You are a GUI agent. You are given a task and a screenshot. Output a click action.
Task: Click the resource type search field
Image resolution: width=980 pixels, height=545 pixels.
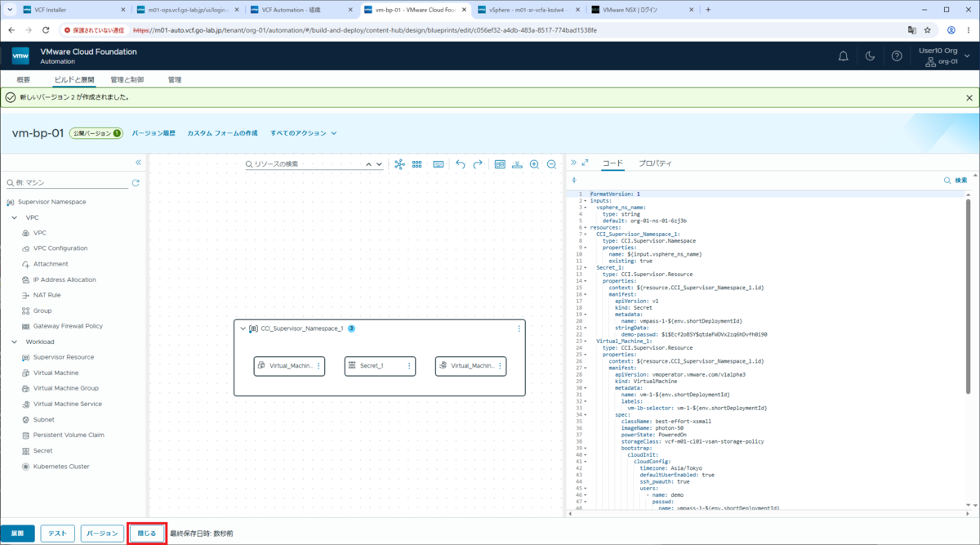point(67,183)
